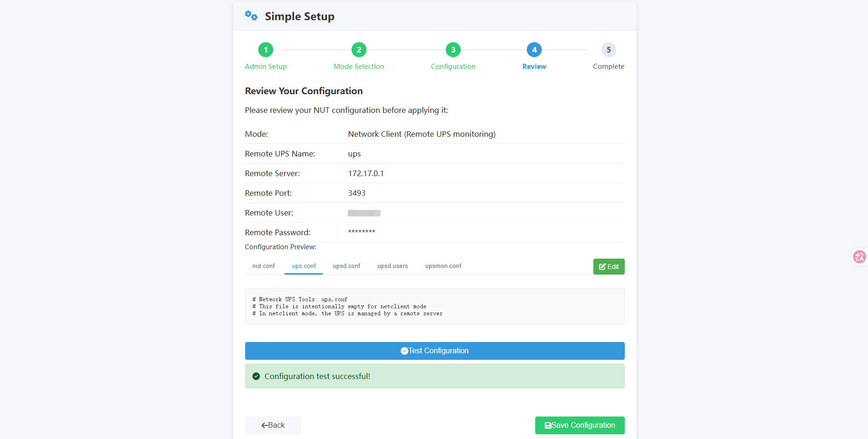This screenshot has height=439, width=868.
Task: Click the Admin Setup step label
Action: [x=266, y=67]
